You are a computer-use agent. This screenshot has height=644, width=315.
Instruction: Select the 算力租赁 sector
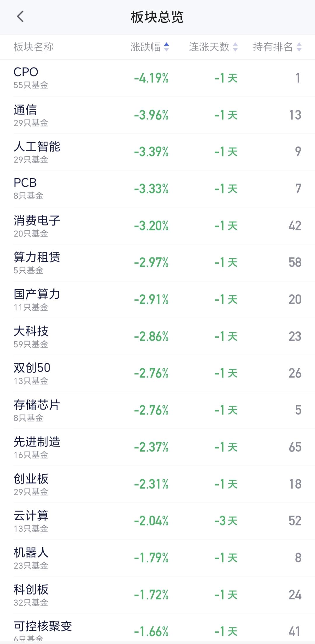[157, 263]
